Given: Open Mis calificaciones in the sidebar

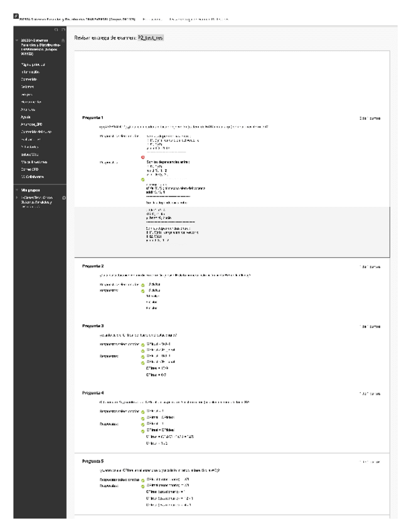Looking at the screenshot, I should (35, 162).
